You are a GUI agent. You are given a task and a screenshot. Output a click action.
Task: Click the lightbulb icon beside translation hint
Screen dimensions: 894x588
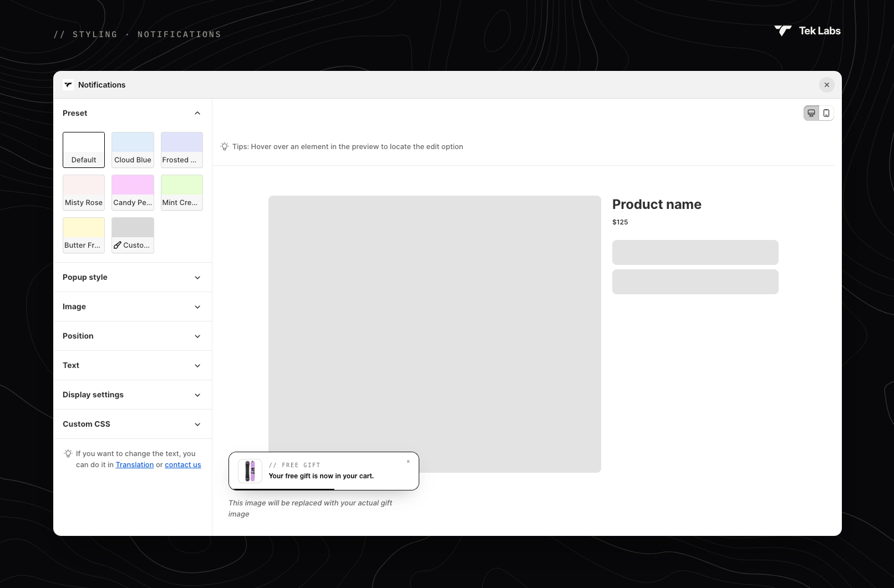[68, 453]
